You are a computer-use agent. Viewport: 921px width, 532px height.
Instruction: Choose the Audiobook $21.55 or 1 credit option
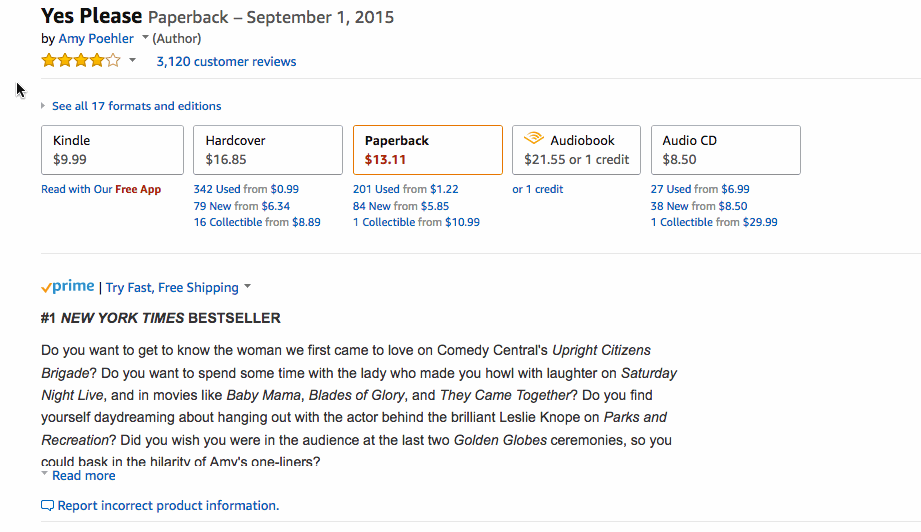[x=576, y=150]
